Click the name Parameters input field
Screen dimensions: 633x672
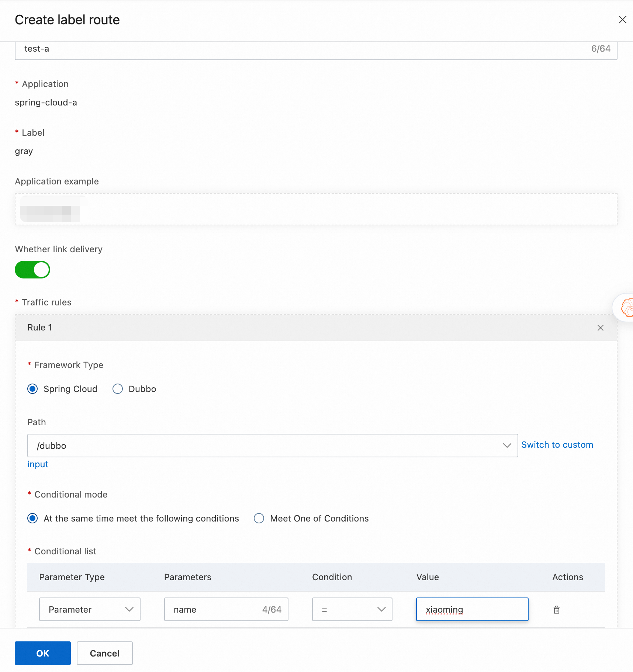(x=226, y=609)
